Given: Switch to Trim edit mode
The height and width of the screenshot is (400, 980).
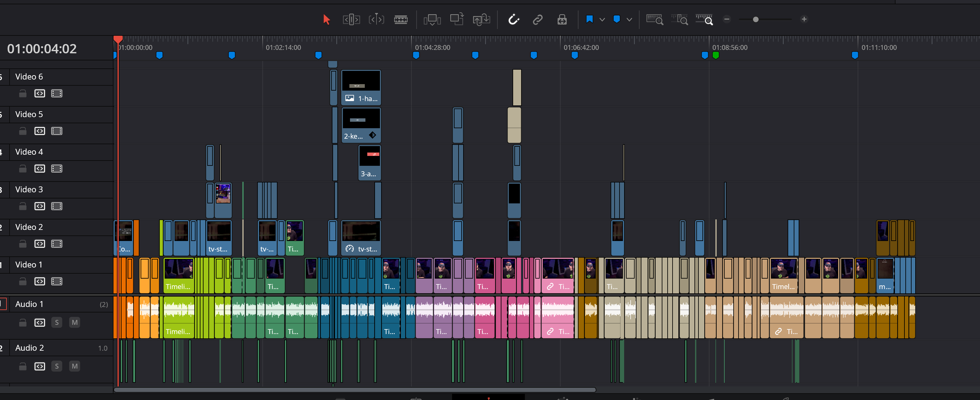Looking at the screenshot, I should [351, 19].
